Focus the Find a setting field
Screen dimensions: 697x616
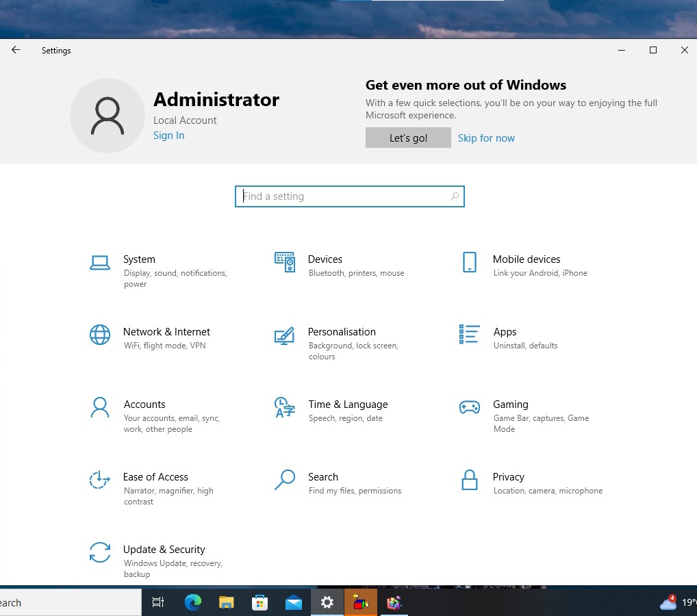point(349,196)
